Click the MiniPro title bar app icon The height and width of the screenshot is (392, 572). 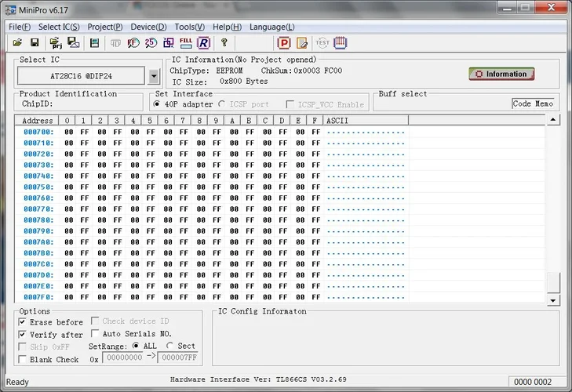point(10,10)
